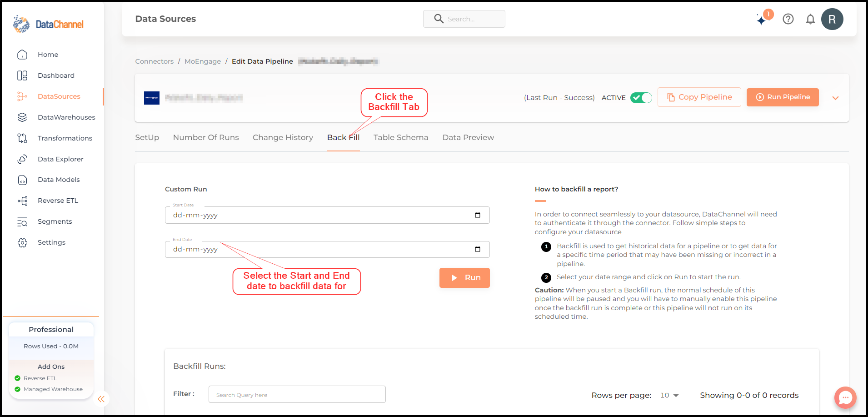The height and width of the screenshot is (417, 868).
Task: Open the rows per page dropdown
Action: click(669, 395)
